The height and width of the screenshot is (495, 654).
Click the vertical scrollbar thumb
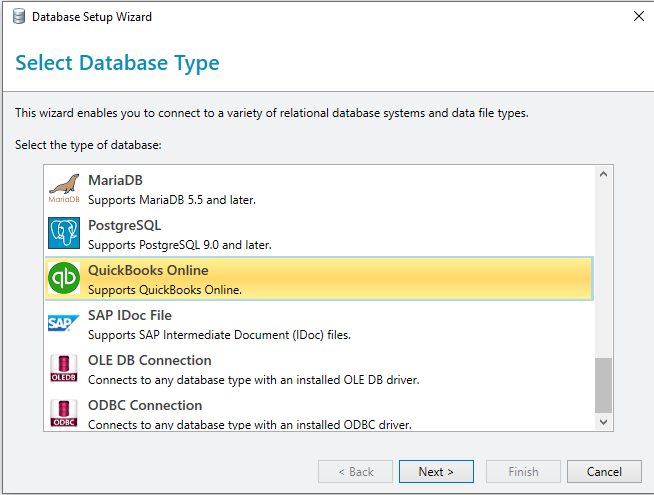click(603, 385)
